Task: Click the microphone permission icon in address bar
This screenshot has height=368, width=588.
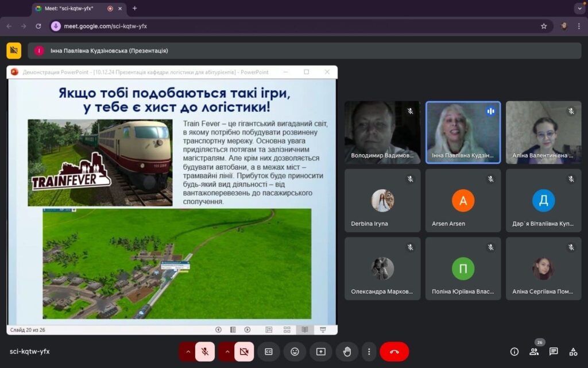Action: click(x=56, y=26)
